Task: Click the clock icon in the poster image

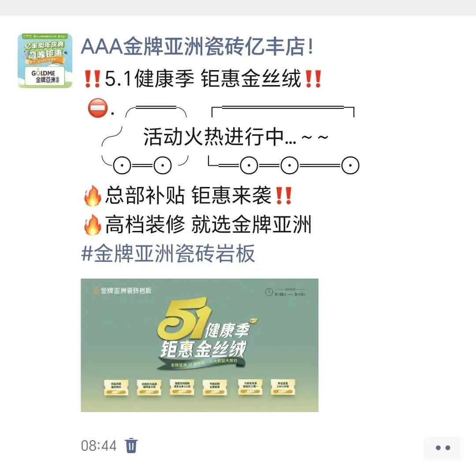Action: tap(269, 292)
